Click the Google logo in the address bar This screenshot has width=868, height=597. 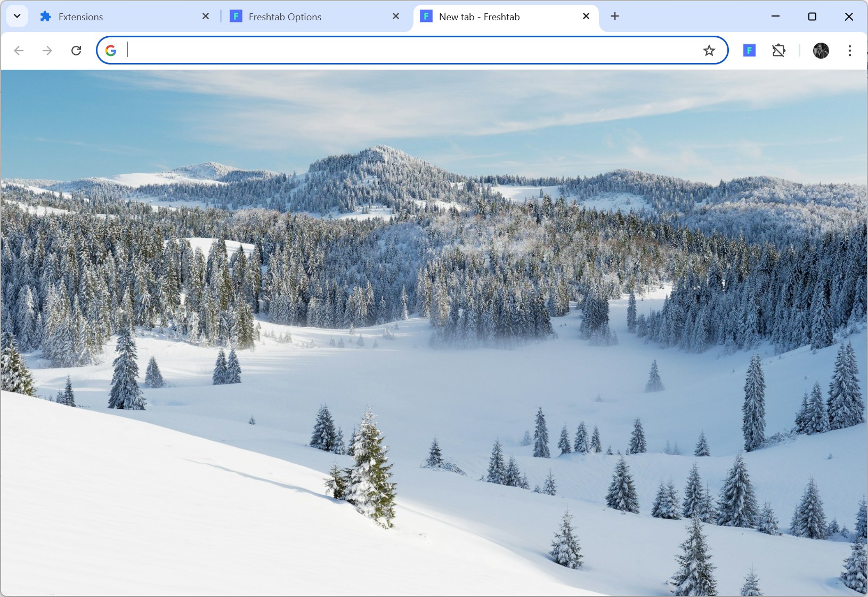(x=111, y=50)
